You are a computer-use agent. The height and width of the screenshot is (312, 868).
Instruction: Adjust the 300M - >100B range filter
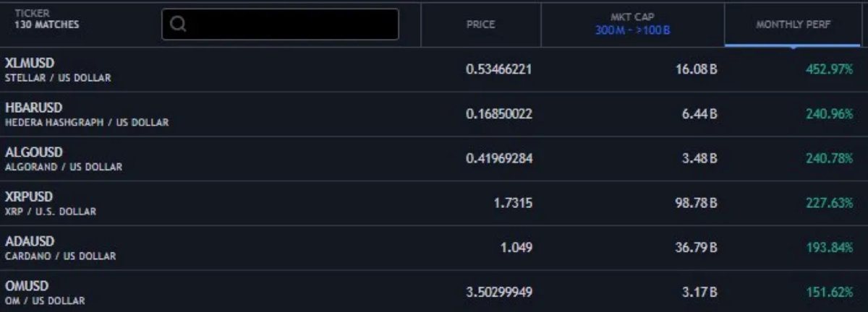(x=633, y=32)
